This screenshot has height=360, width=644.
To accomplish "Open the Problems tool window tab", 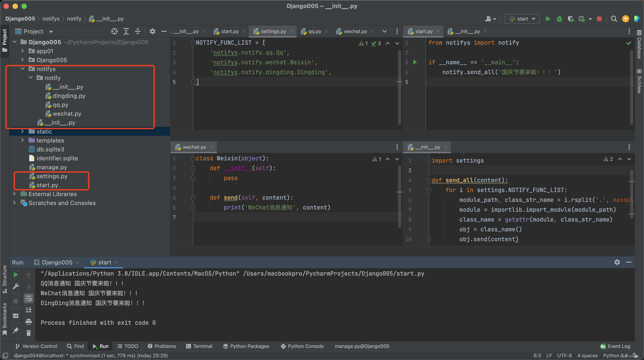I will click(x=162, y=346).
